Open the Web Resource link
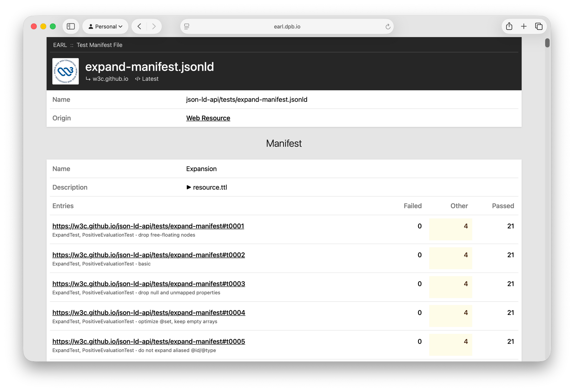 (208, 118)
